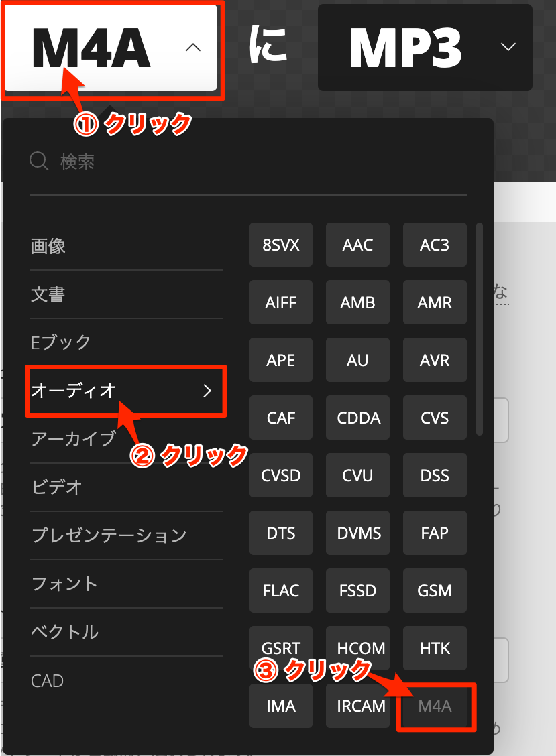Viewport: 556px width, 756px height.
Task: Select the ベクトル category
Action: (x=64, y=632)
